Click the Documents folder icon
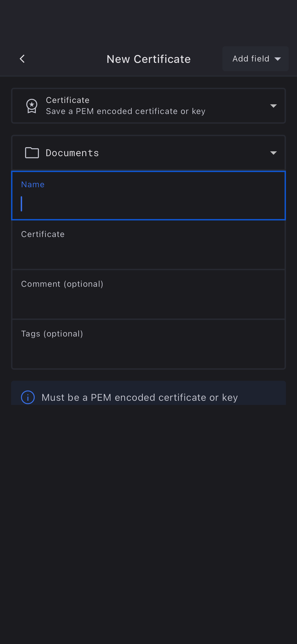The width and height of the screenshot is (297, 644). pos(32,153)
